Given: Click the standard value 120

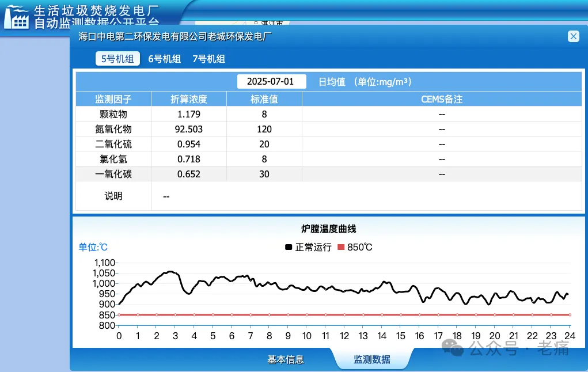Looking at the screenshot, I should (x=264, y=129).
